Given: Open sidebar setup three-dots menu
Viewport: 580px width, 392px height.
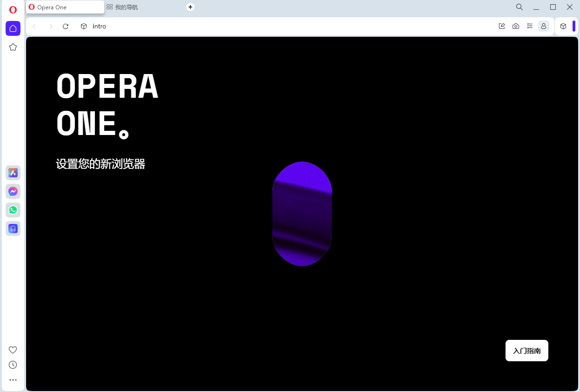Looking at the screenshot, I should pyautogui.click(x=13, y=380).
